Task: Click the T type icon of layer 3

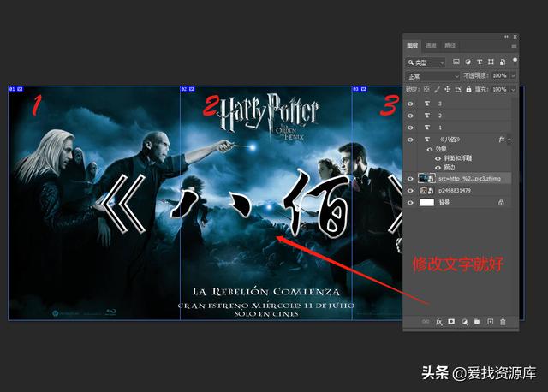Action: coord(427,104)
